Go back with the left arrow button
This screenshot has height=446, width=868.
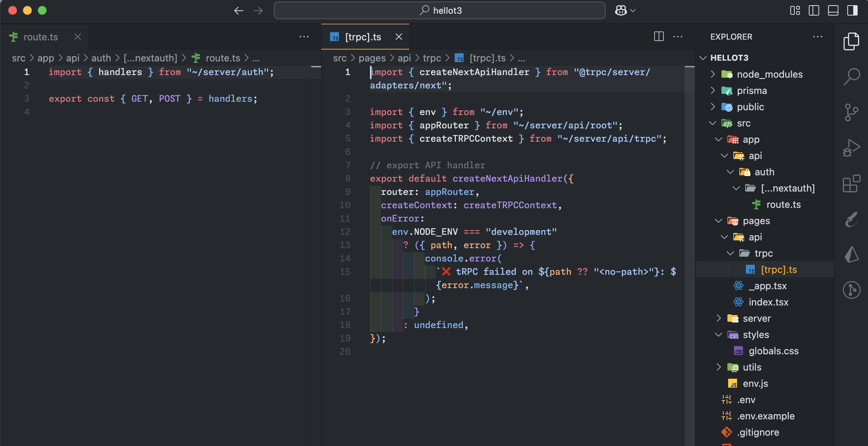coord(239,11)
